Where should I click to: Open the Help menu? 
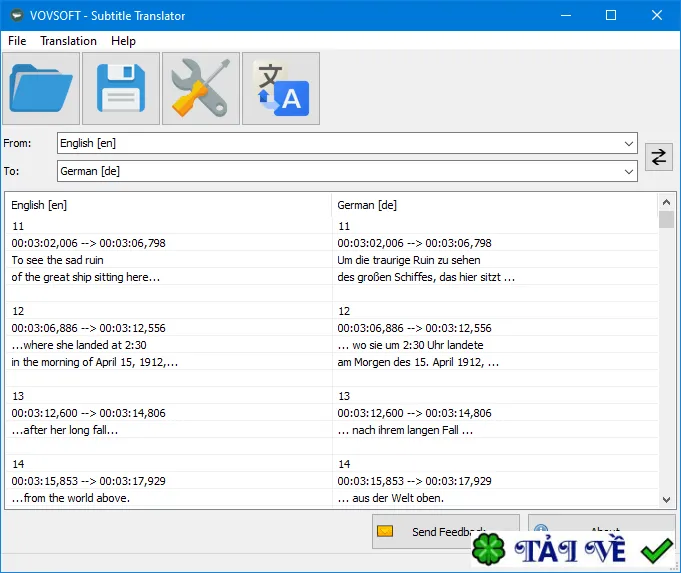[x=123, y=41]
